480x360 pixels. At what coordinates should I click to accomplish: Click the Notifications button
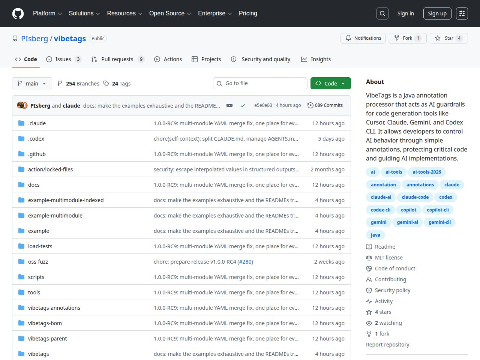point(363,38)
